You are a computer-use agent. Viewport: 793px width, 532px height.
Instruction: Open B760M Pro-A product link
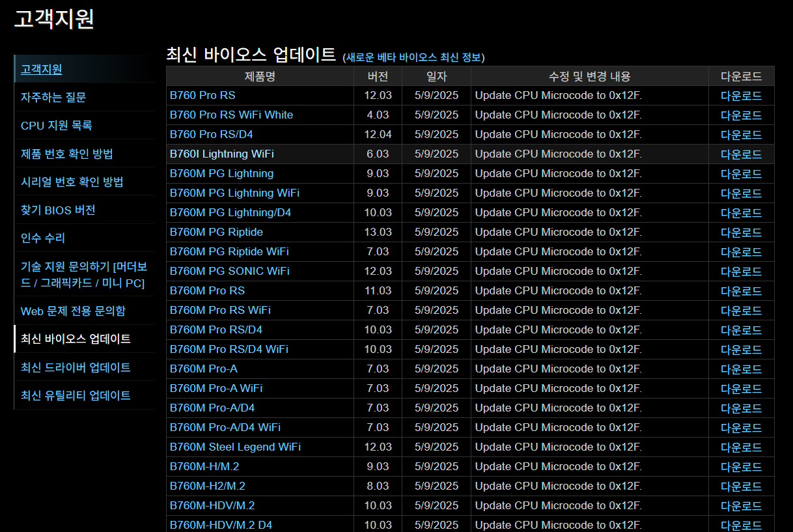[204, 369]
